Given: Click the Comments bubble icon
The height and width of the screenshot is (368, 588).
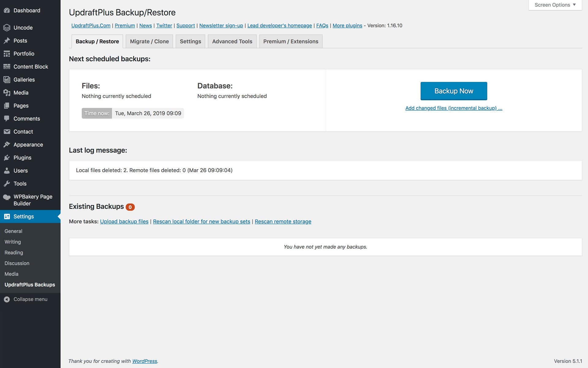Looking at the screenshot, I should 7,119.
